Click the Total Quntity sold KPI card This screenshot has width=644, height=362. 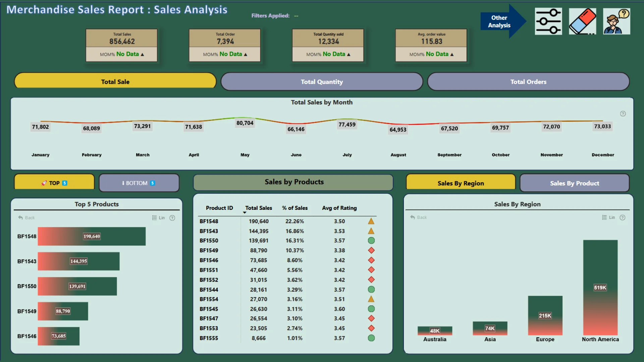328,45
